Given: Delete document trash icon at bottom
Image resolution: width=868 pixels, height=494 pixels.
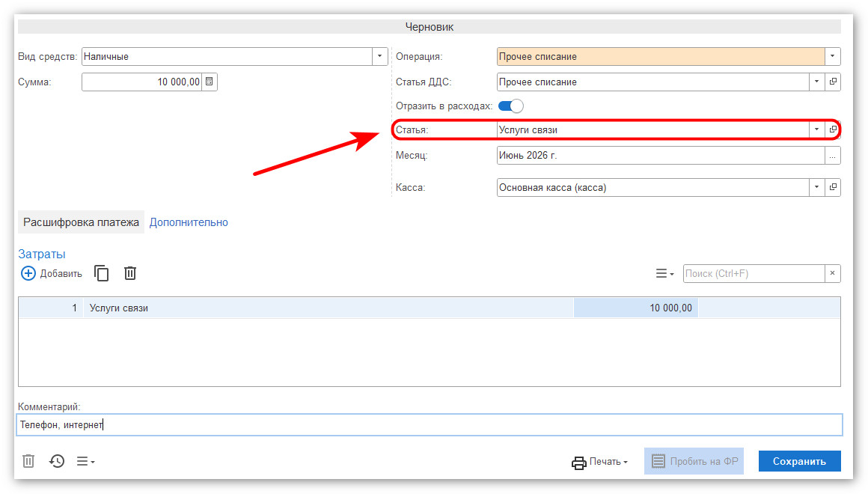Looking at the screenshot, I should [28, 461].
